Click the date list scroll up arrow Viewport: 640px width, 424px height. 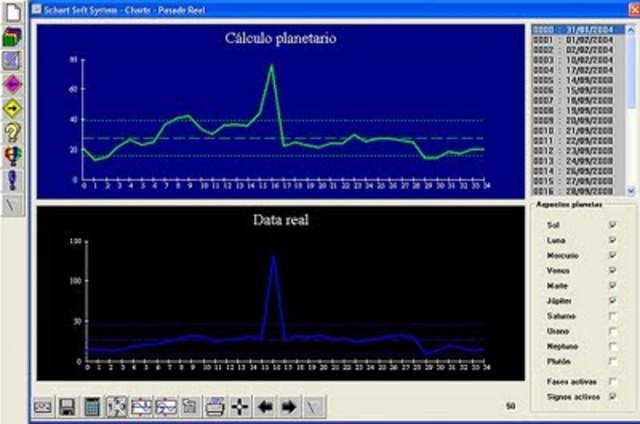pyautogui.click(x=631, y=30)
